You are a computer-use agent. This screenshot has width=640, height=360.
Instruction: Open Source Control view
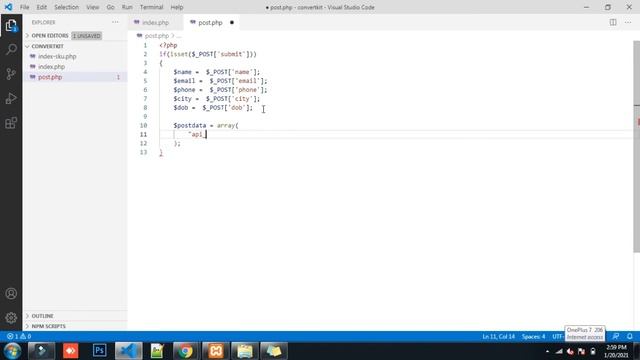11,74
